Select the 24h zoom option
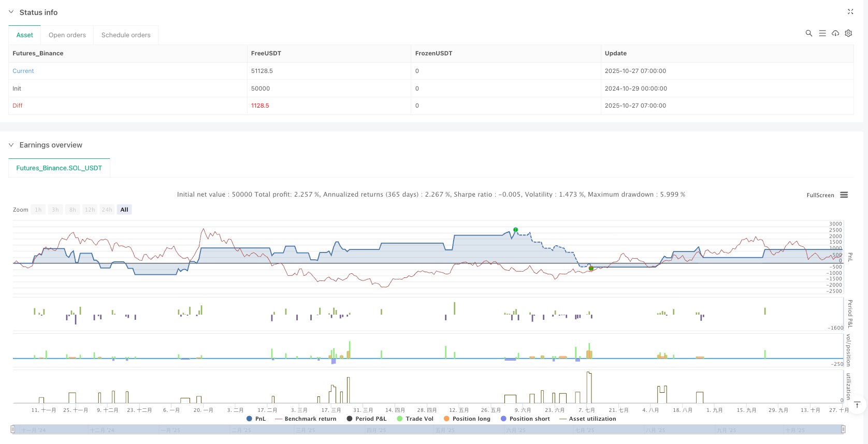868x444 pixels. 107,210
